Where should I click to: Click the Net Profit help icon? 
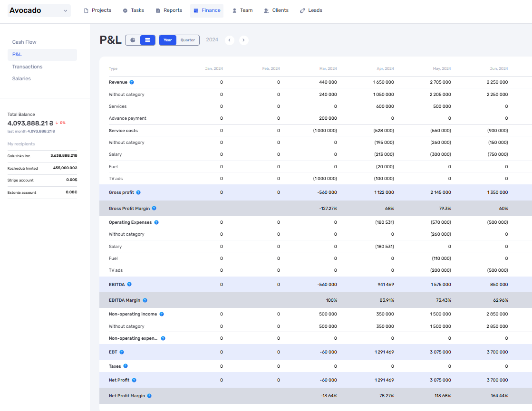tap(134, 380)
